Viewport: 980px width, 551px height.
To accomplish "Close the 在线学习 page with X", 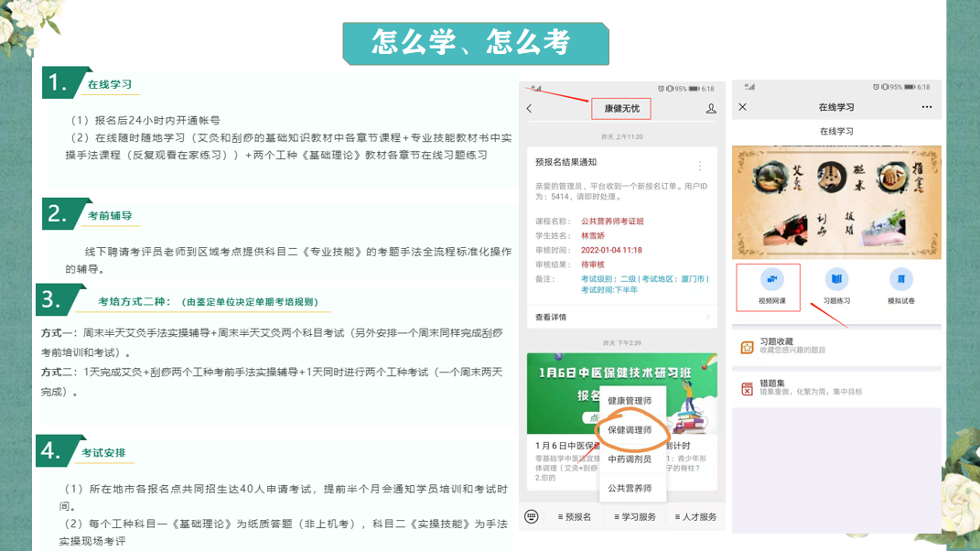I will (743, 107).
